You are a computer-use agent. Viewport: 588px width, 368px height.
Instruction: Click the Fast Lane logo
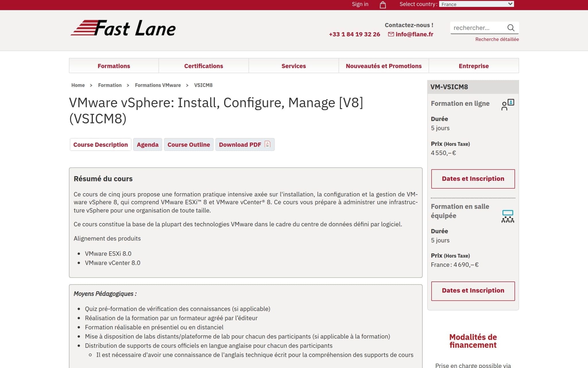123,28
